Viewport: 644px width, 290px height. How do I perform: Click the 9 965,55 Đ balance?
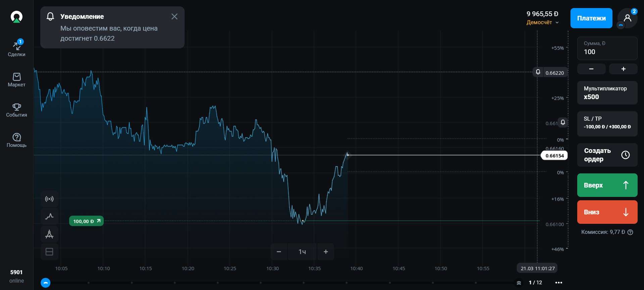542,14
